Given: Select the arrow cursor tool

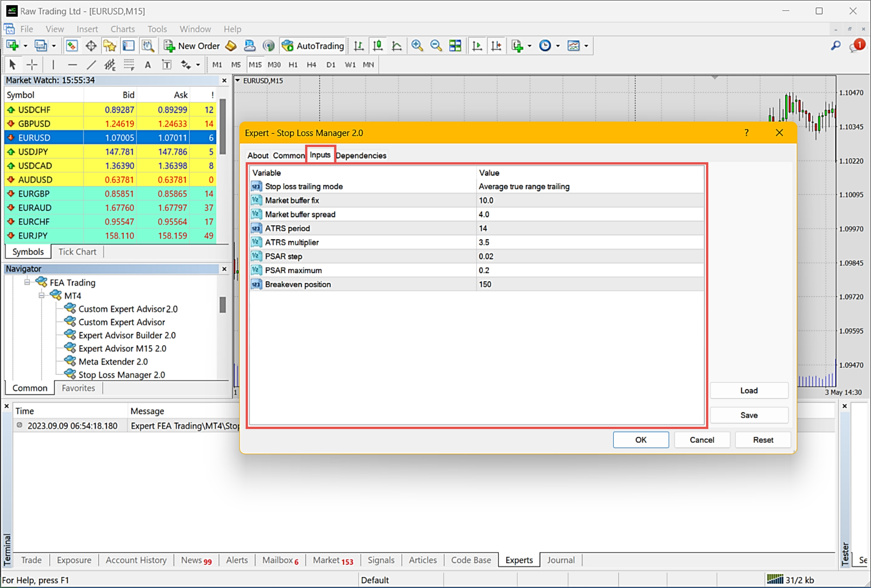Looking at the screenshot, I should [x=12, y=65].
